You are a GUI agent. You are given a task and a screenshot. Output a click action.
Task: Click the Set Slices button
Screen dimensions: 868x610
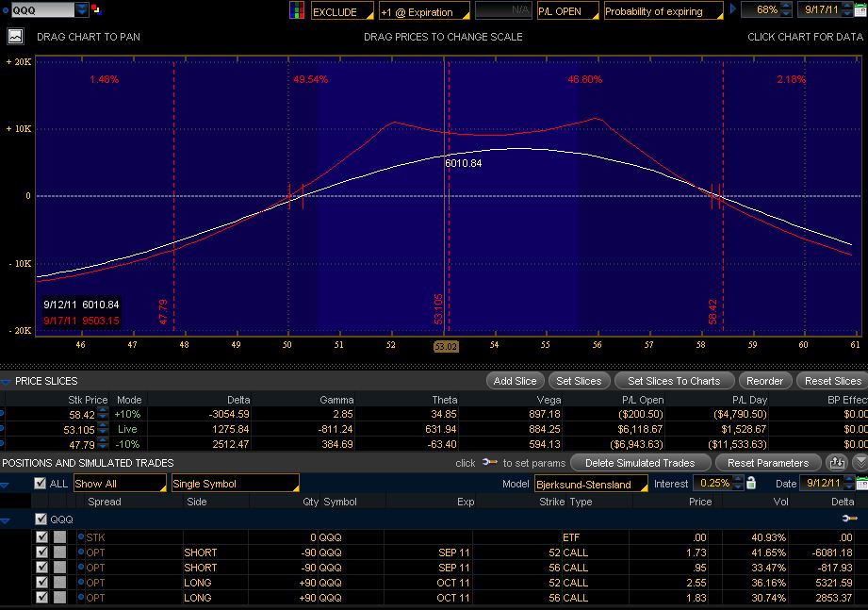coord(579,381)
